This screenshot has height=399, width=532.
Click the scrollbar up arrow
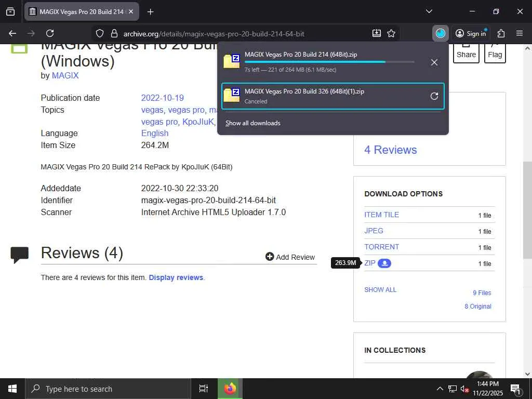(x=527, y=48)
